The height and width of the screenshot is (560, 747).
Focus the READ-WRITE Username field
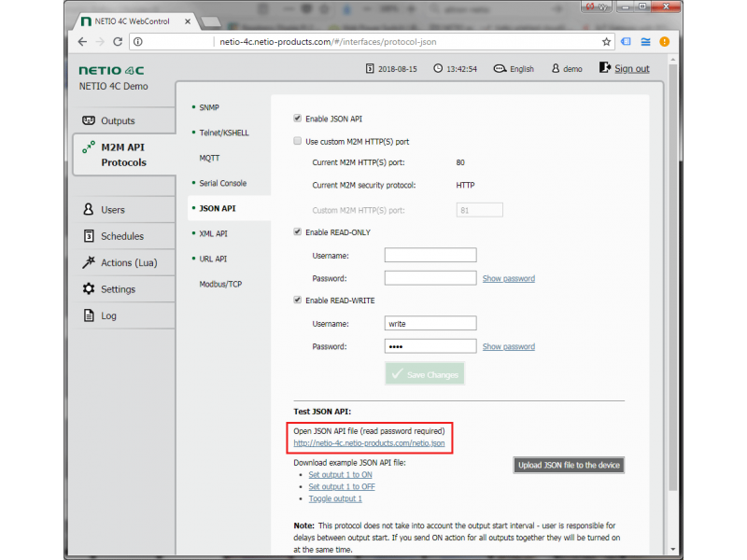430,323
